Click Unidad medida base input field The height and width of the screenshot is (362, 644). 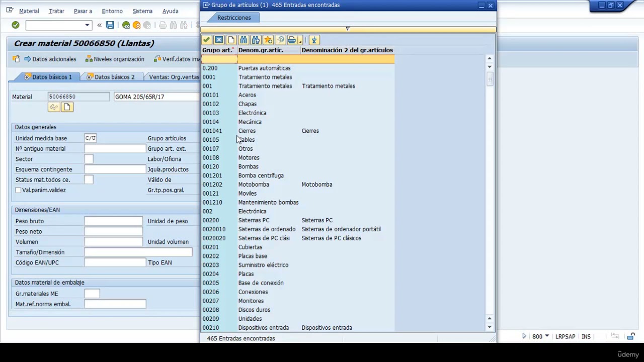point(91,138)
